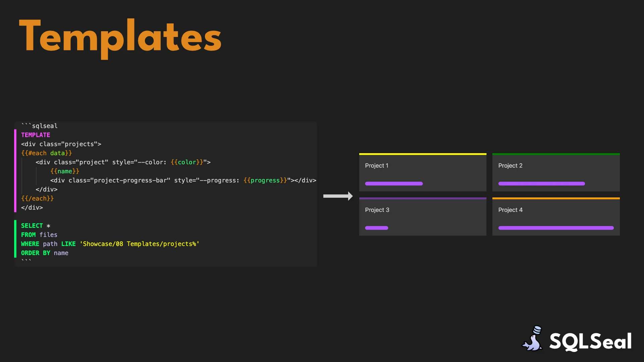644x362 pixels.
Task: Click the short Project 3 progress bar
Action: tap(376, 228)
